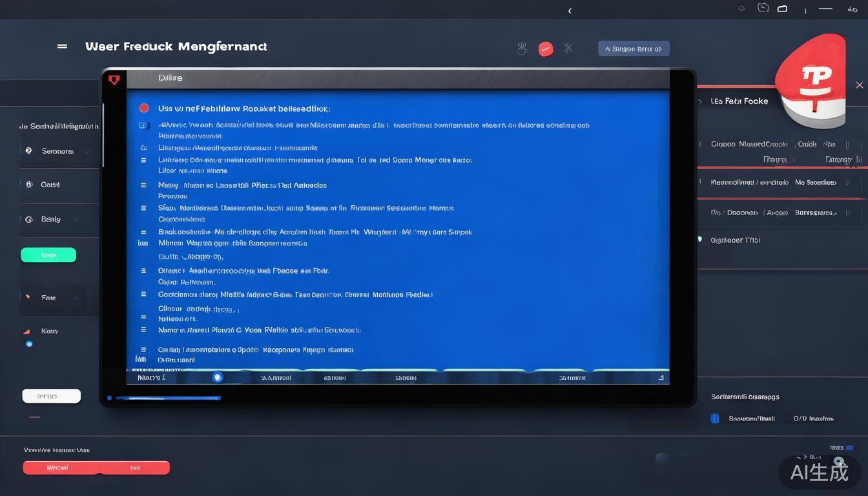This screenshot has width=868, height=496.
Task: Select the Oarst item in left sidebar
Action: (x=50, y=185)
